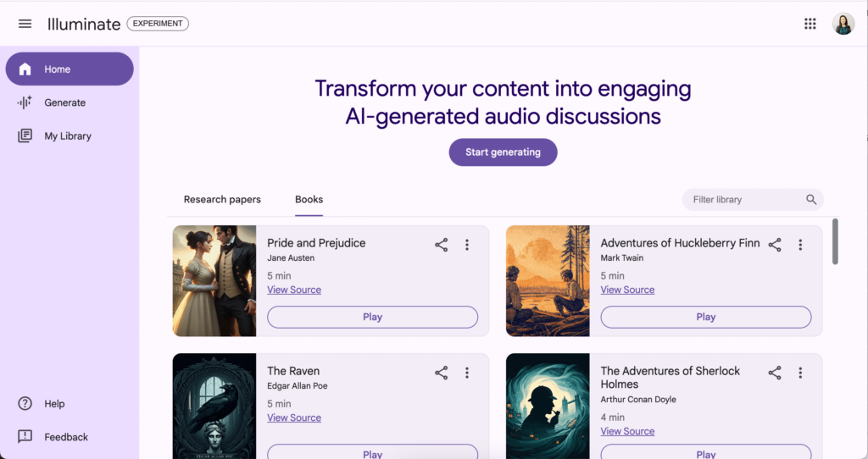
Task: Click the library list vertical scrollbar
Action: pyautogui.click(x=835, y=241)
